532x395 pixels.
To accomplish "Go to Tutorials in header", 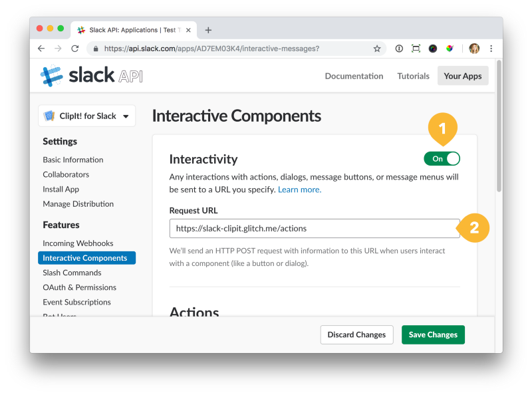I will [413, 76].
